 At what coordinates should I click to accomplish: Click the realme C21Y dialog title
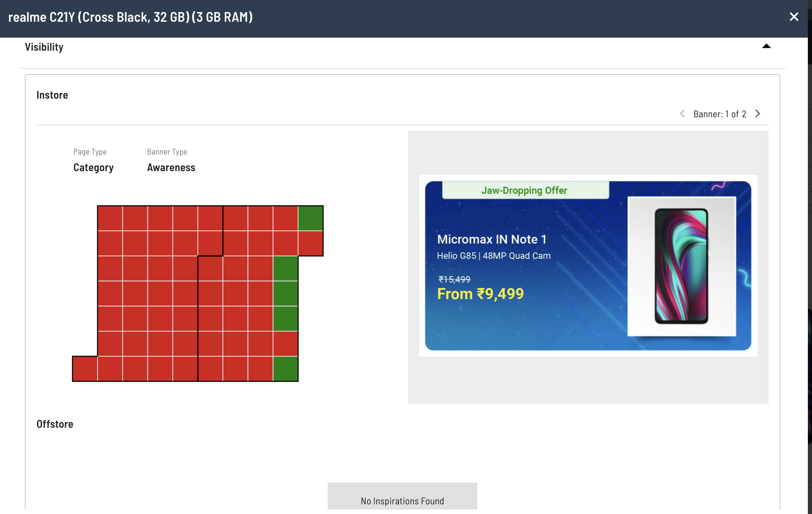130,17
